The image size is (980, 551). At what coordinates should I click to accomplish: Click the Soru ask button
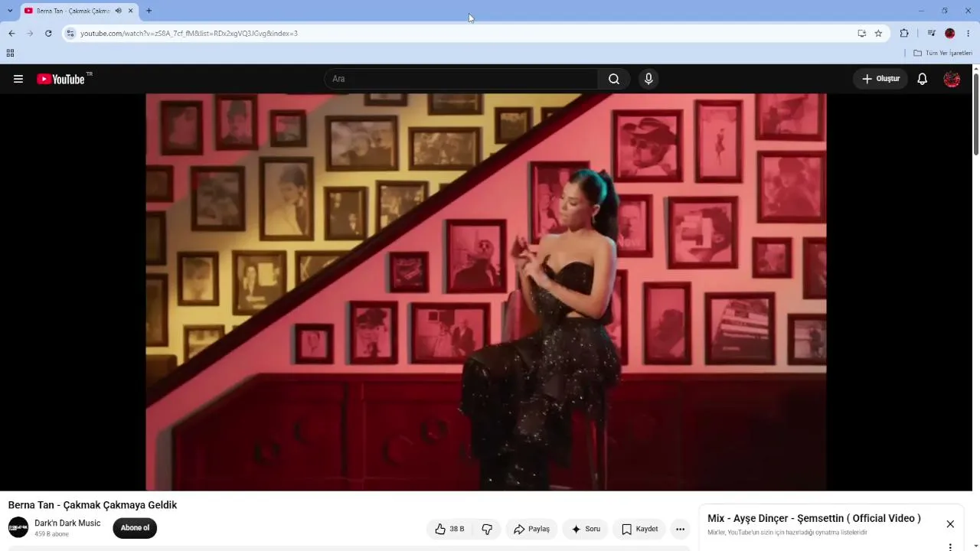click(585, 529)
